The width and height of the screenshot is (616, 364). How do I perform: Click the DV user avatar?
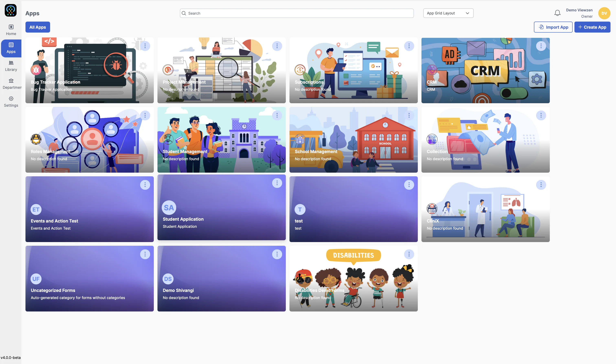(x=604, y=13)
